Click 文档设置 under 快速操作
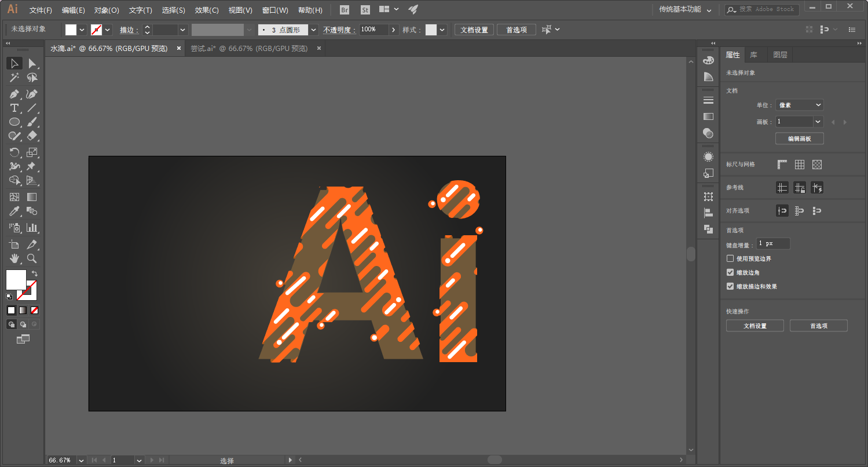The width and height of the screenshot is (868, 467). (755, 326)
